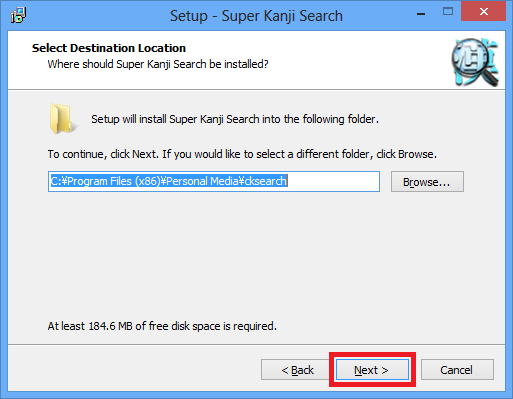Click the yellow folder icon
Viewport: 513px width, 399px height.
click(61, 119)
